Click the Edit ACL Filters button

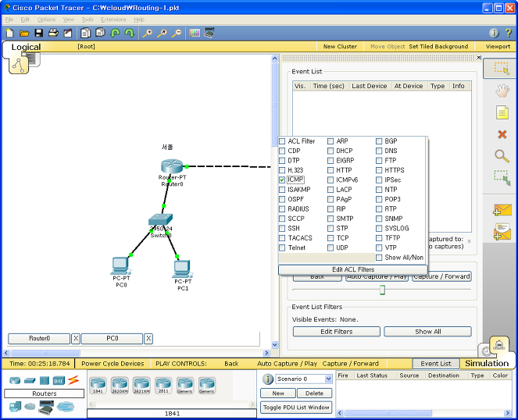[353, 269]
